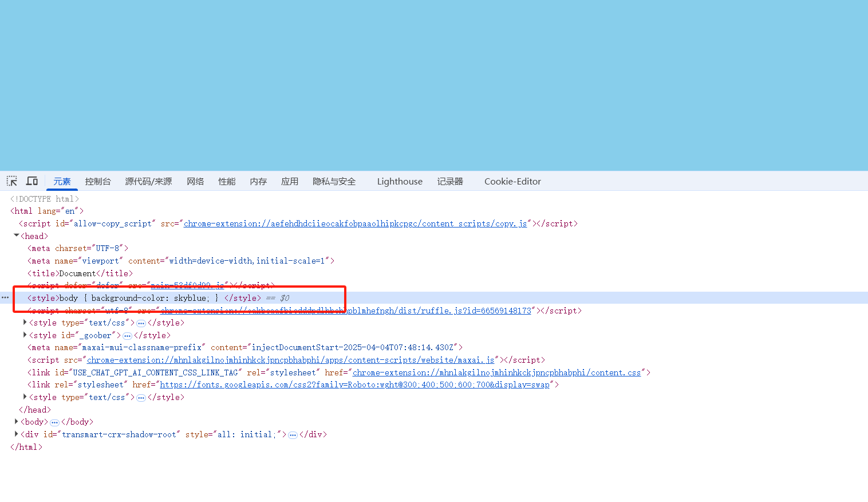Screen dimensions: 868x502
Task: Expand the first style type="text/css" node
Action: tap(25, 323)
